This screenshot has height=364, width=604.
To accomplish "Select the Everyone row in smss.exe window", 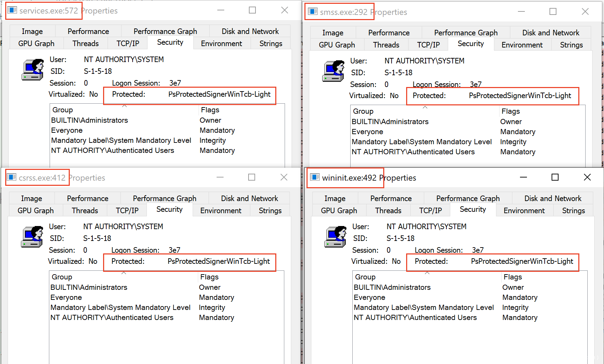I will pos(468,132).
